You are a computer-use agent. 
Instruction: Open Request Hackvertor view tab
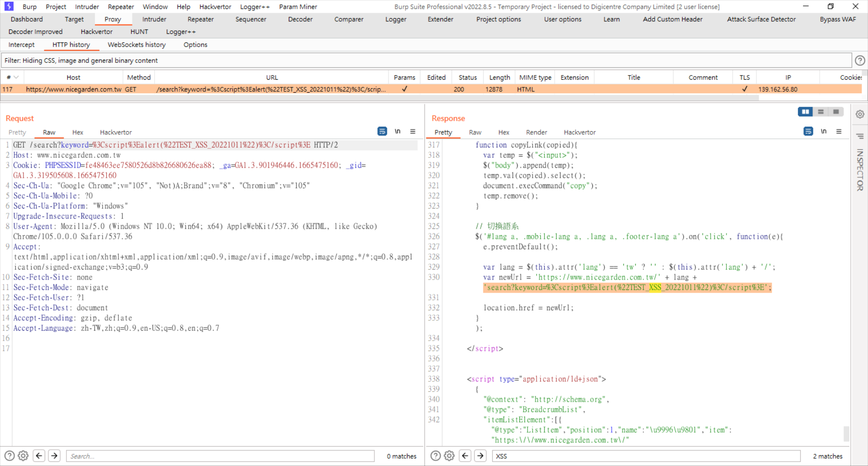[x=116, y=133]
